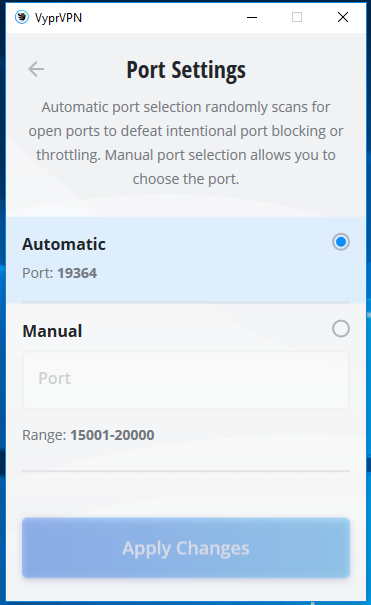Close the VyprVPN window
This screenshot has height=605, width=371.
tap(343, 17)
